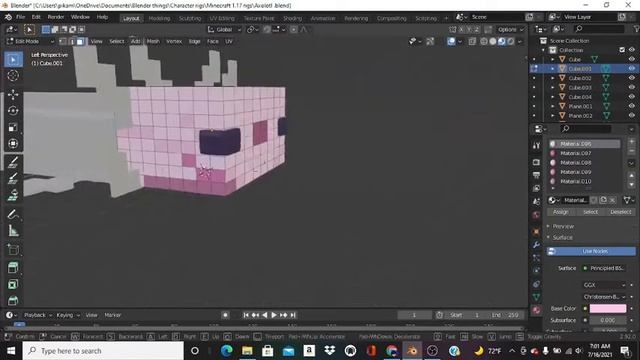Screen dimensions: 640x360
Task: Select the Extrude Region tool
Action: 13,267
